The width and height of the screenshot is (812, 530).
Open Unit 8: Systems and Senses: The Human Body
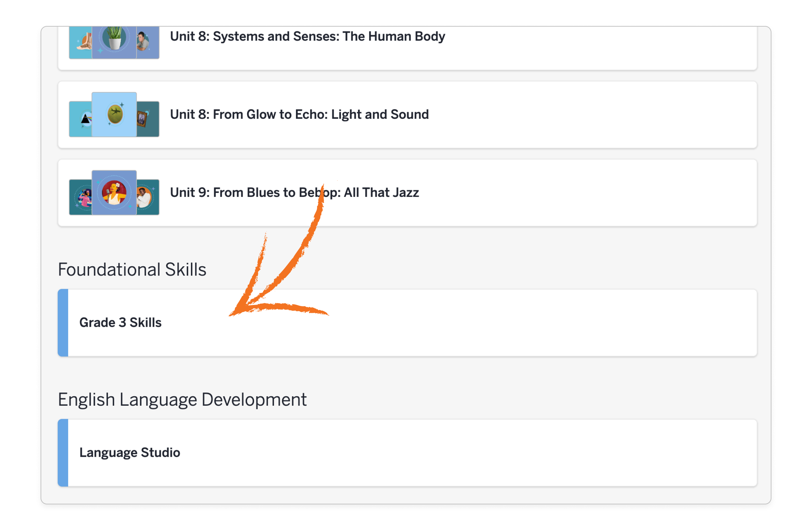click(307, 36)
